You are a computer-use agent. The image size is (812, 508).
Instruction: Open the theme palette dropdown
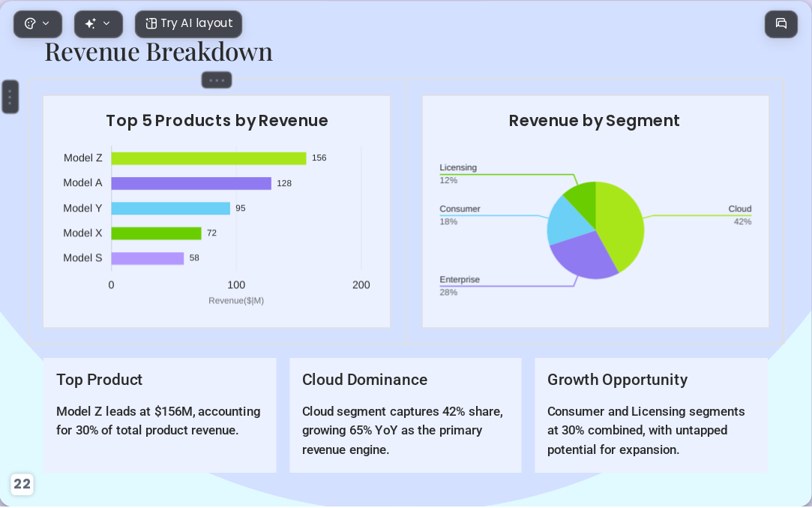click(x=37, y=24)
